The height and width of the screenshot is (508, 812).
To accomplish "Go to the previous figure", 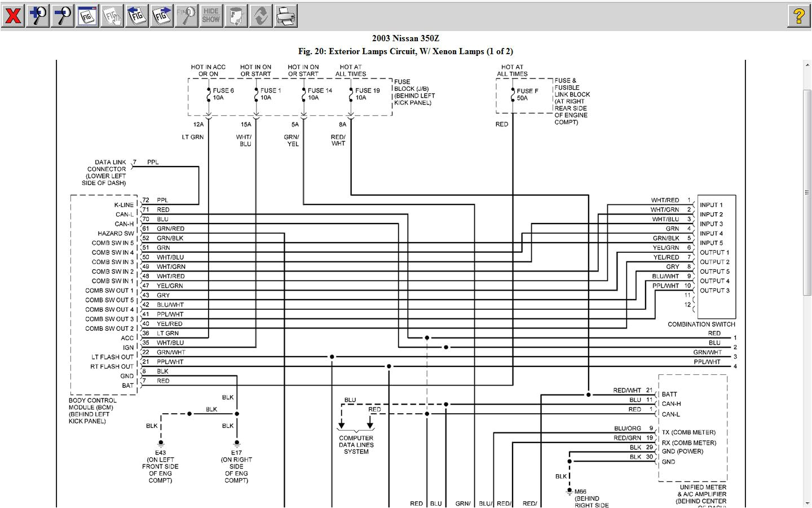I will (x=137, y=16).
